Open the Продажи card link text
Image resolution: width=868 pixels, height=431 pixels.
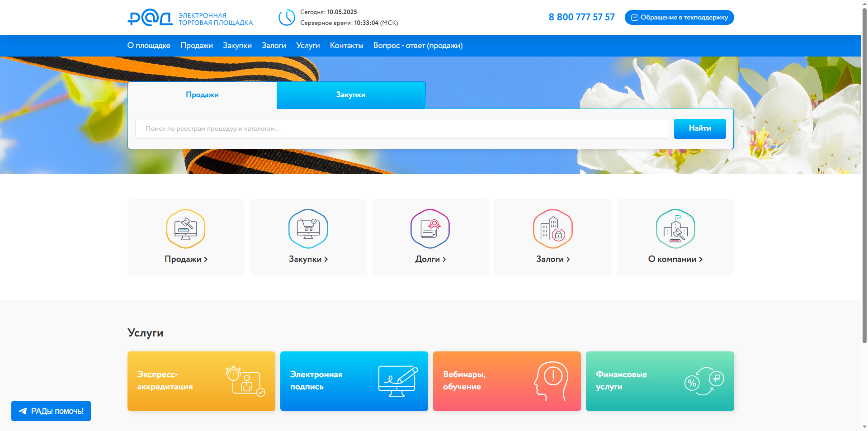pyautogui.click(x=183, y=259)
